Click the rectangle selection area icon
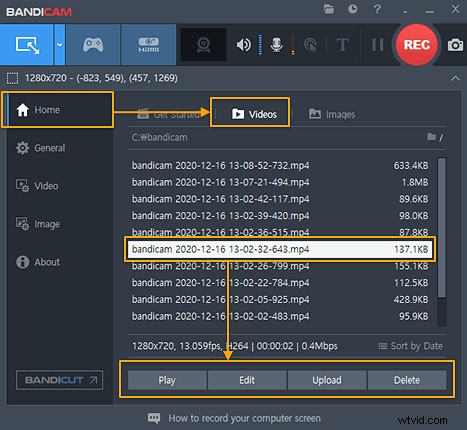467x430 pixels. pos(13,79)
